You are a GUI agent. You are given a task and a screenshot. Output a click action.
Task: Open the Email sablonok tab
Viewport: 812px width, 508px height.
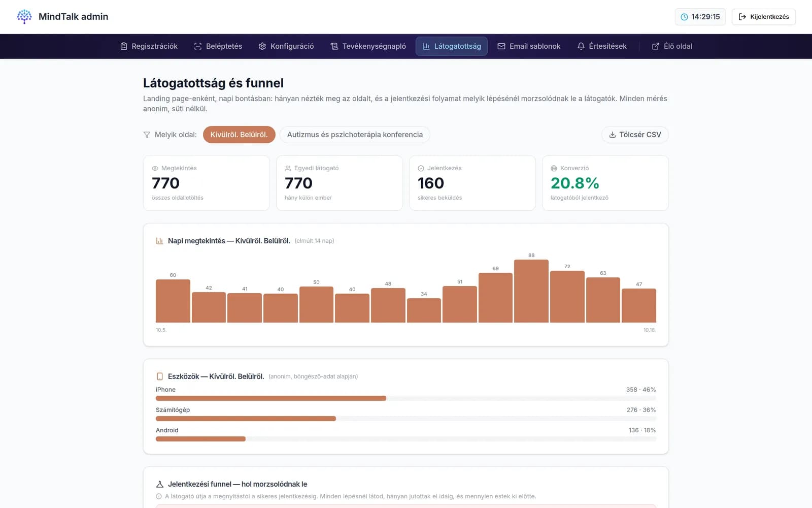tap(529, 46)
